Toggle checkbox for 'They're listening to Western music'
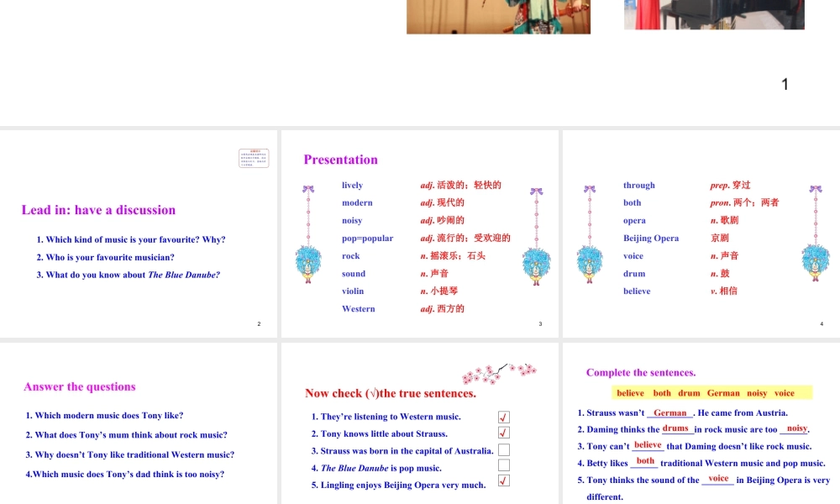 click(504, 417)
